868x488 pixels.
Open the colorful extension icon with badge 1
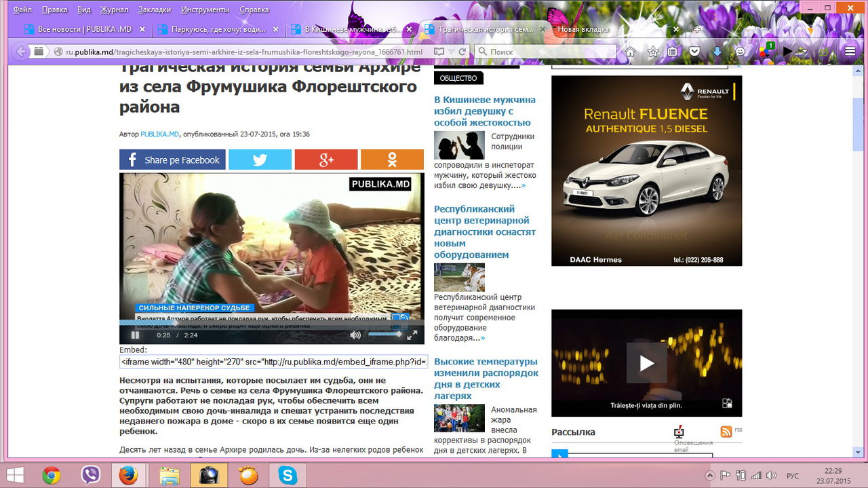pyautogui.click(x=766, y=50)
